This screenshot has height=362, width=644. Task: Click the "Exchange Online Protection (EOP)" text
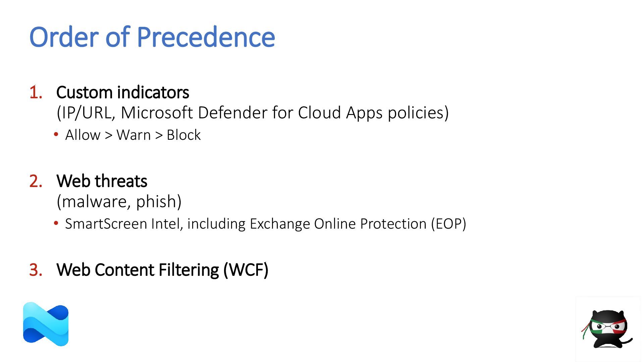point(358,224)
